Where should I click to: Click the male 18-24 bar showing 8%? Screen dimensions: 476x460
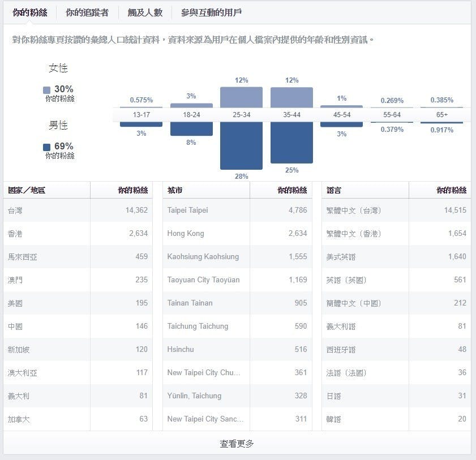click(x=191, y=128)
